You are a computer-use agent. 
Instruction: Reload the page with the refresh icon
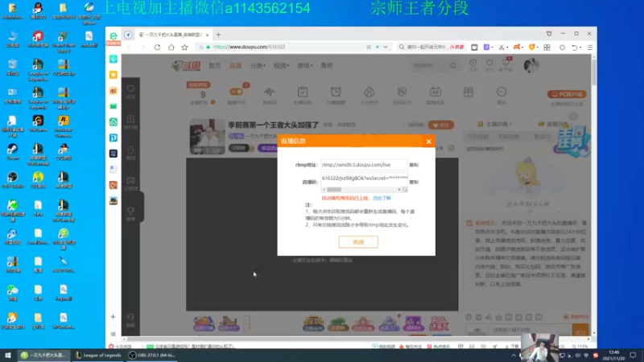click(x=157, y=47)
